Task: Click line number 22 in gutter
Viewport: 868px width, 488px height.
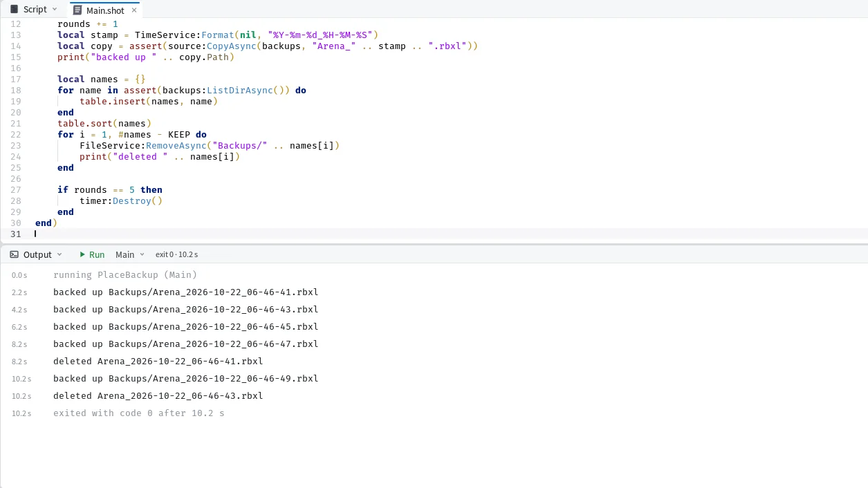Action: pos(16,134)
